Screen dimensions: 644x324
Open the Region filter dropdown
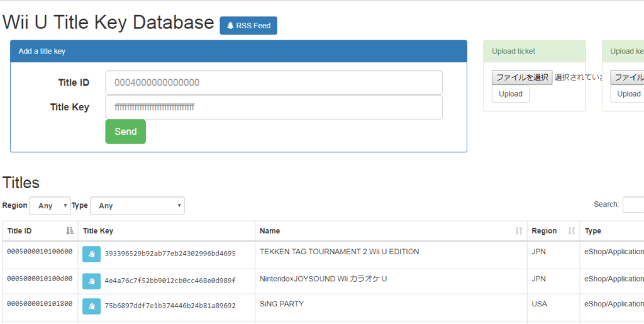click(50, 206)
